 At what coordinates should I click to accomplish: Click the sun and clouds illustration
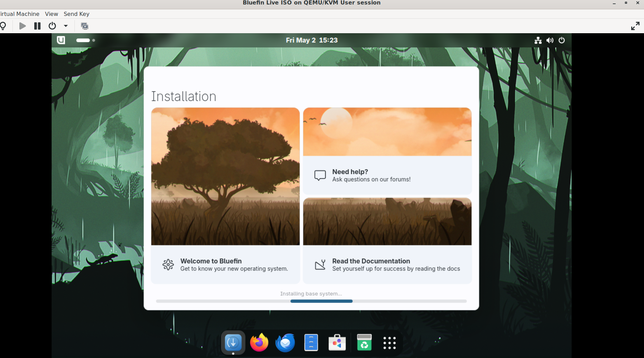coord(387,131)
